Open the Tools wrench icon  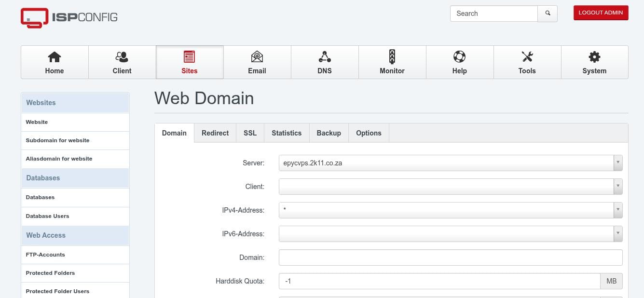coord(527,57)
